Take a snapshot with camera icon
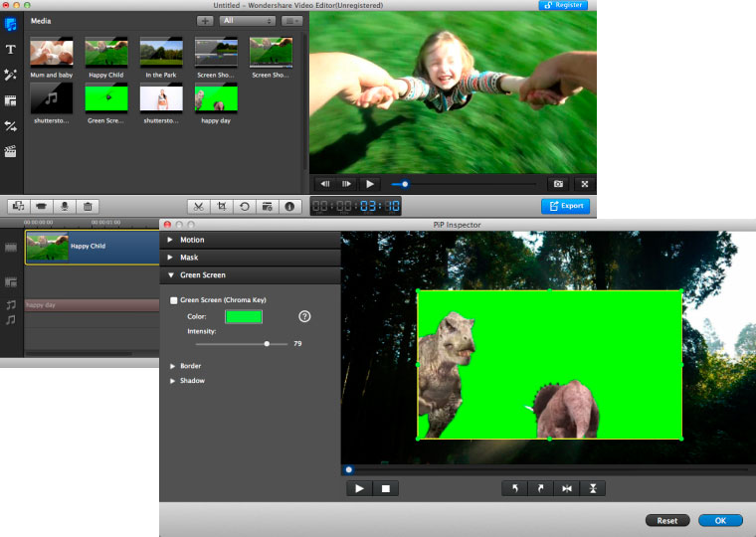756x537 pixels. pos(558,184)
